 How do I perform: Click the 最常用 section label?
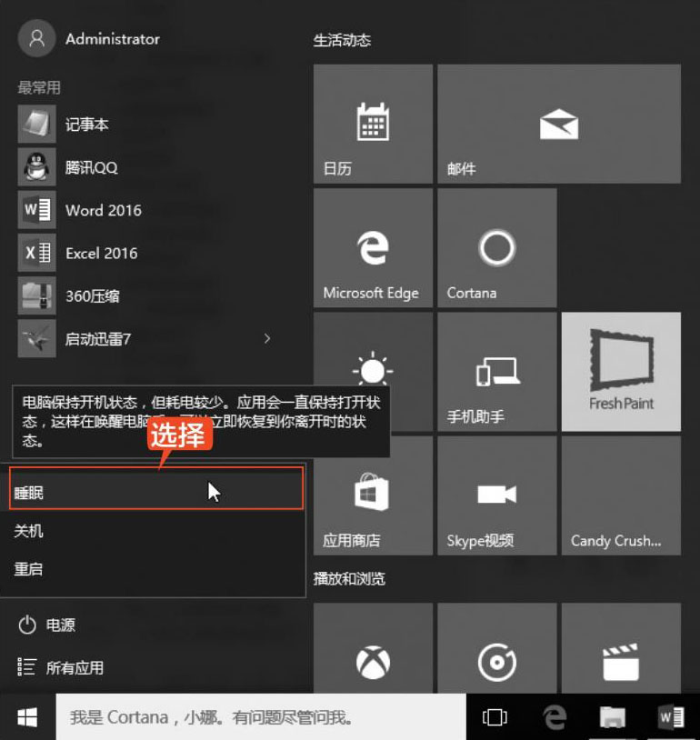[39, 87]
